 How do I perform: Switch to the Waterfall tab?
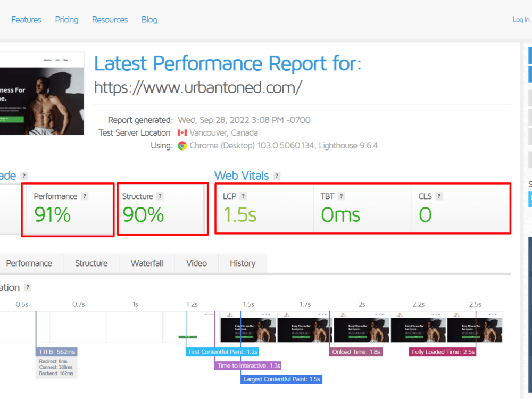pos(147,263)
